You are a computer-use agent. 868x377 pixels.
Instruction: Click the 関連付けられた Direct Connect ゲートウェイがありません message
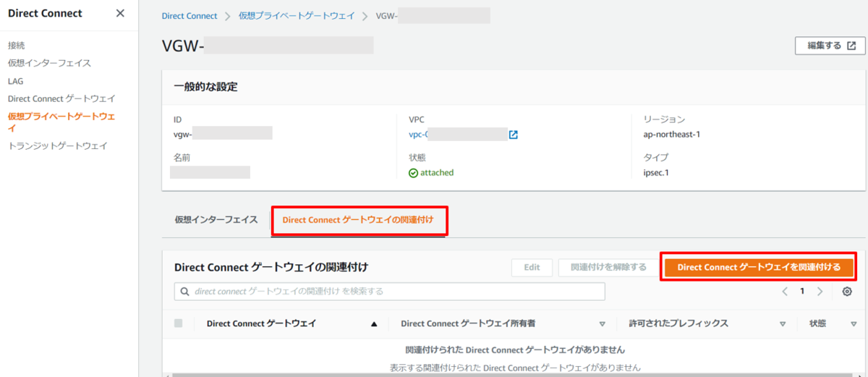tap(515, 349)
